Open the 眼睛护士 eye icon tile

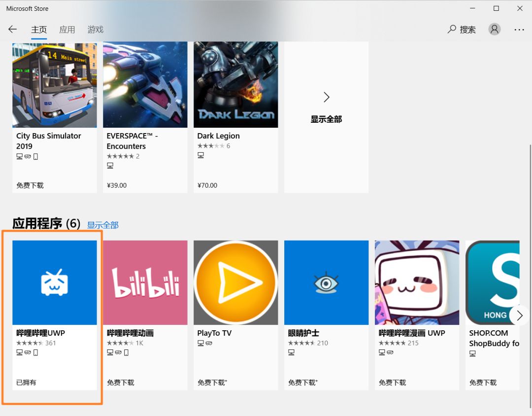tap(327, 282)
